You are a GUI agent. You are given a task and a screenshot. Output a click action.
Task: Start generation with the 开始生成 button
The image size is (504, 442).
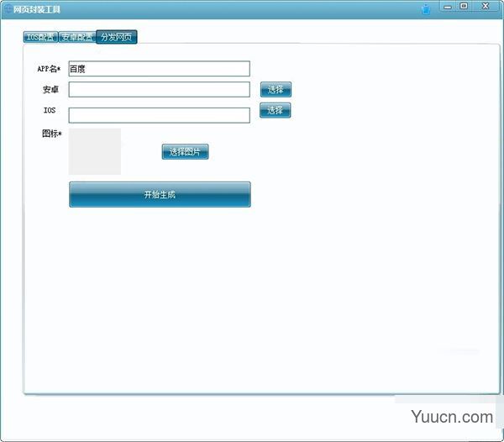tap(160, 195)
